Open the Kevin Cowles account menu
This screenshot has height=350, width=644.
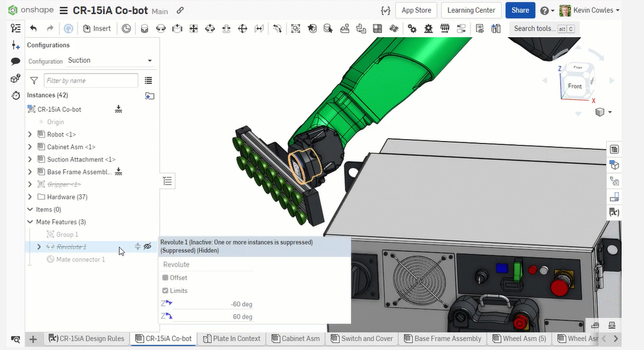[x=590, y=10]
